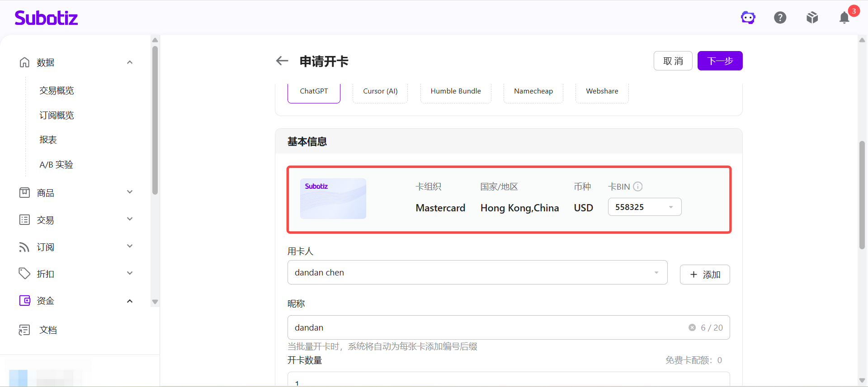Screen dimensions: 868x387
Task: Click the 用卡人 field label
Action: [301, 251]
